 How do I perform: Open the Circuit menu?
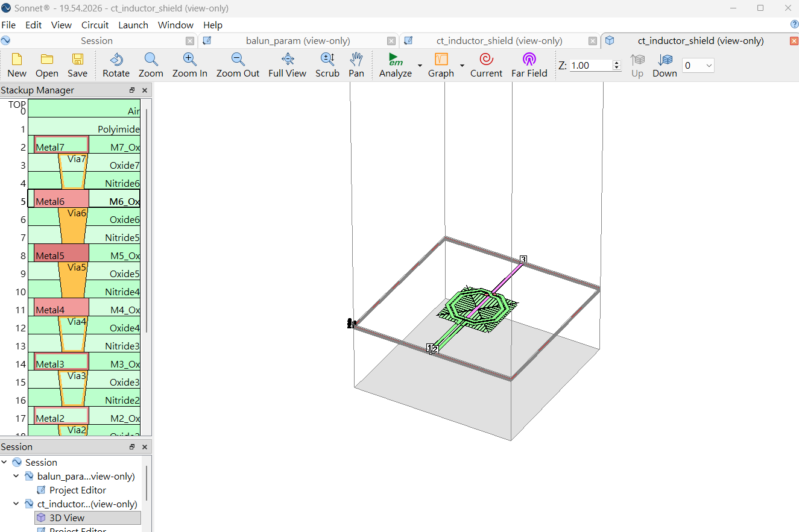click(x=95, y=25)
